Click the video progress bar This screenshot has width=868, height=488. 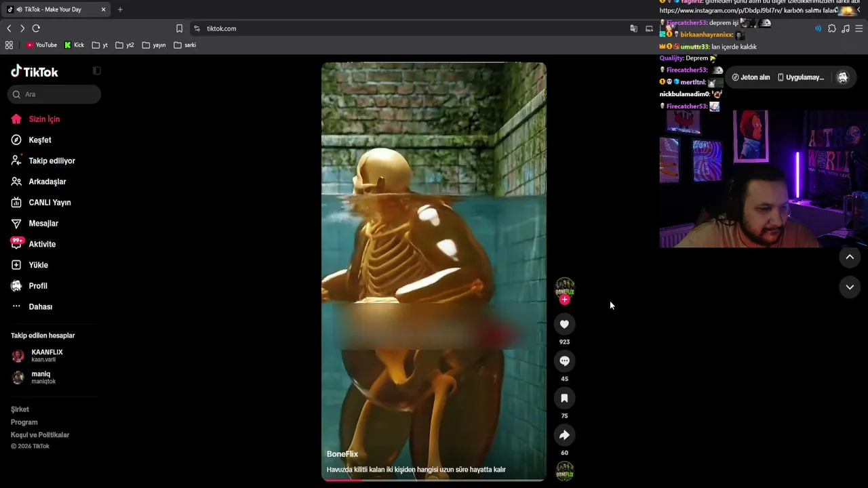434,480
